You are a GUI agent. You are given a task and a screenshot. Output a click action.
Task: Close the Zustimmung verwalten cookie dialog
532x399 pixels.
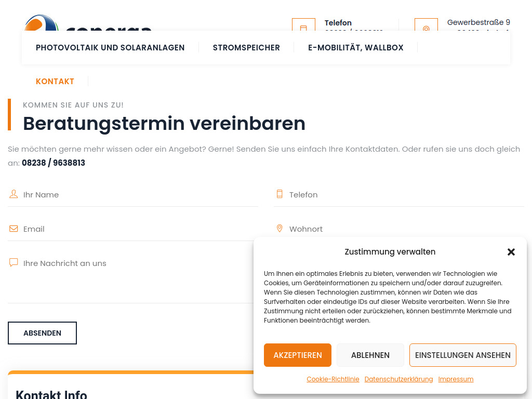[x=511, y=251]
